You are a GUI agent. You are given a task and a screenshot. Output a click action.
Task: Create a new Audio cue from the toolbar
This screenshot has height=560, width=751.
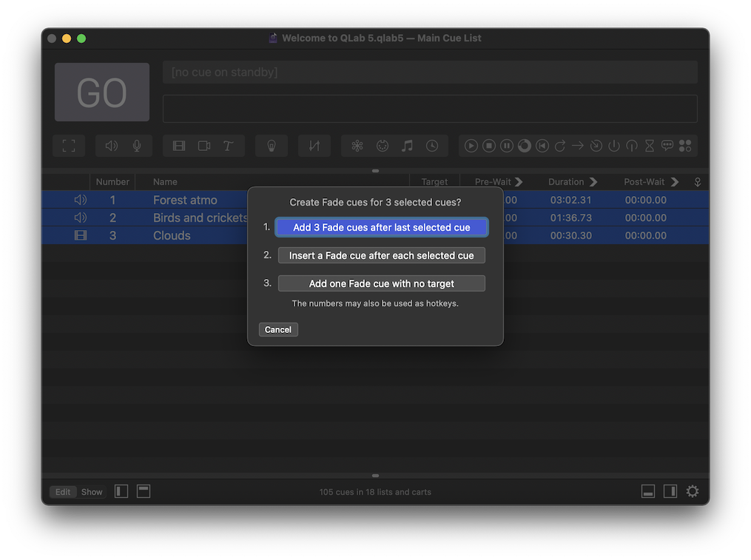(x=112, y=146)
